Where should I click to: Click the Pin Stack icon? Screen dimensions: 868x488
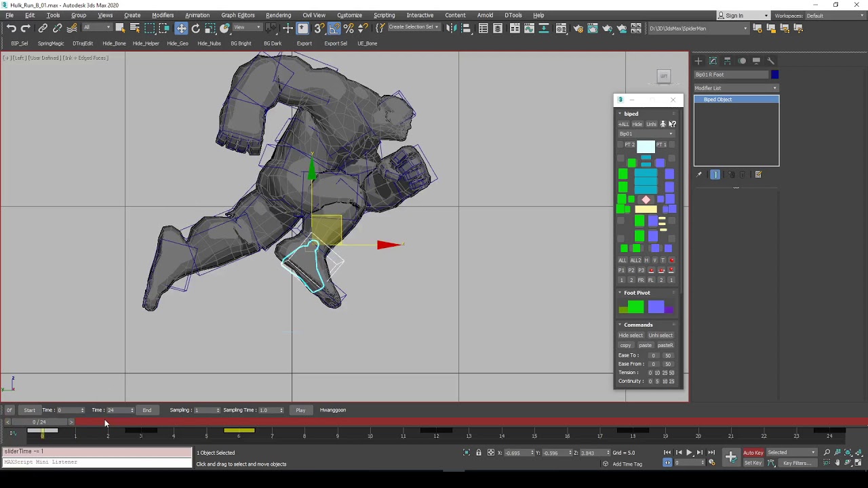point(699,175)
